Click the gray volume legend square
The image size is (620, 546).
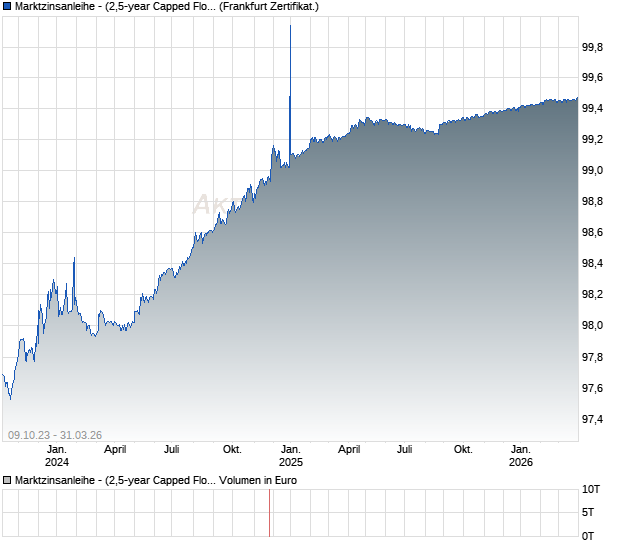coord(8,480)
